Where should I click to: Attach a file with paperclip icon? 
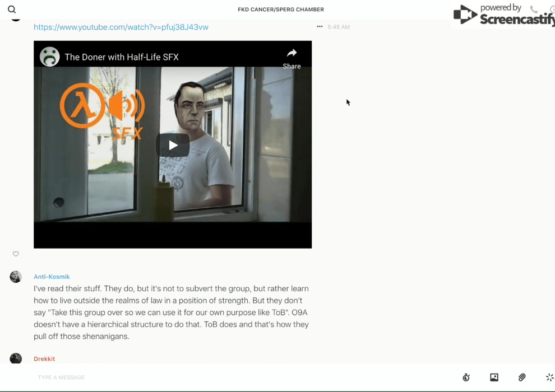[522, 377]
